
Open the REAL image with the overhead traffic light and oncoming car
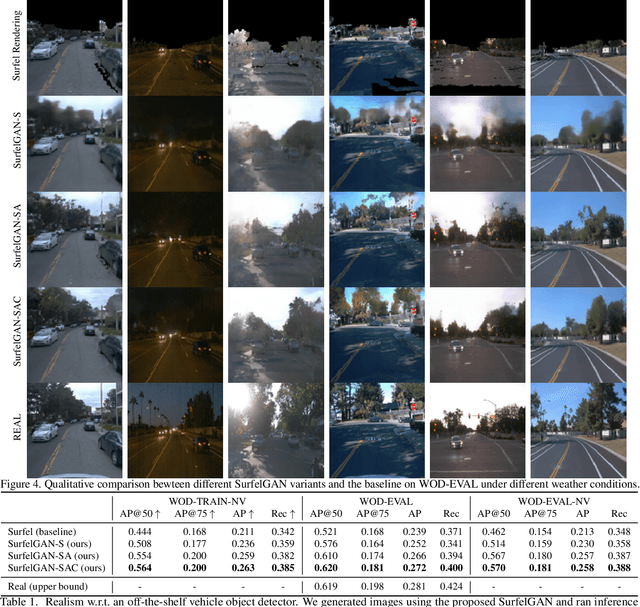pyautogui.click(x=478, y=431)
